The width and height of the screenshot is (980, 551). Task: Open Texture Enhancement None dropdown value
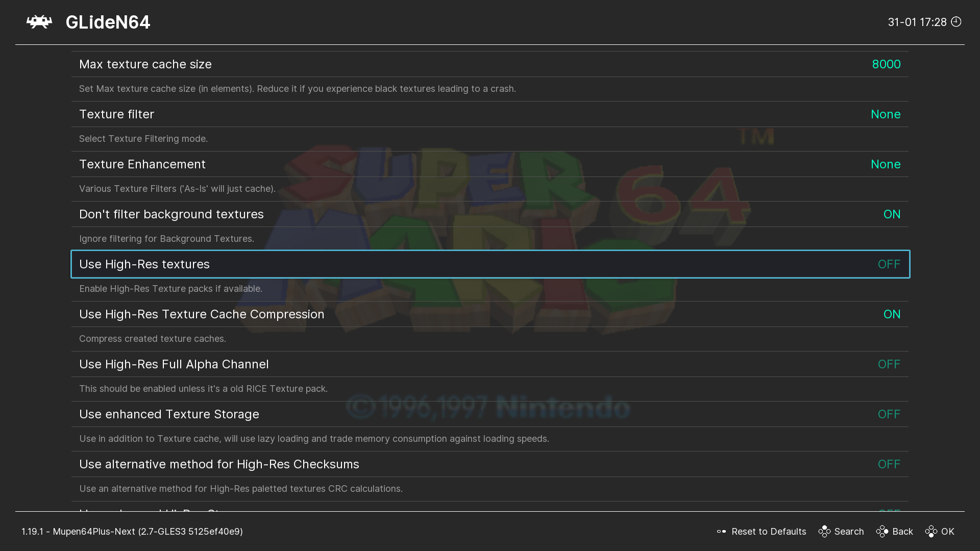(x=886, y=164)
